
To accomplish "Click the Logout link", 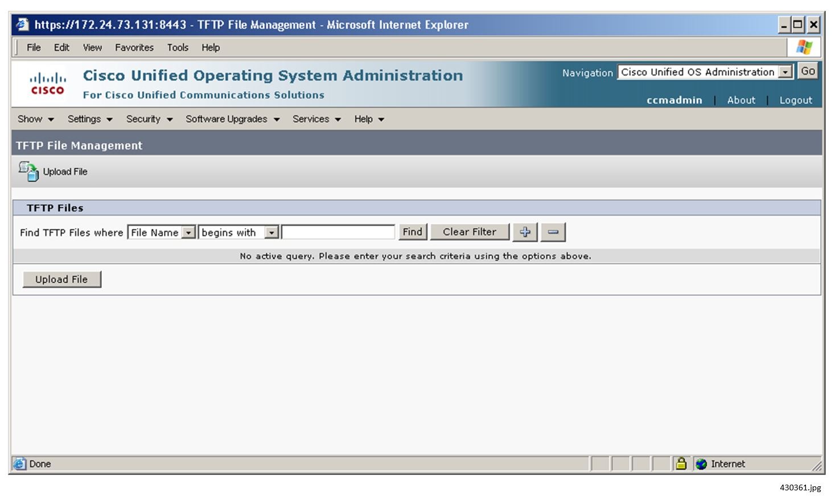I will coord(796,100).
